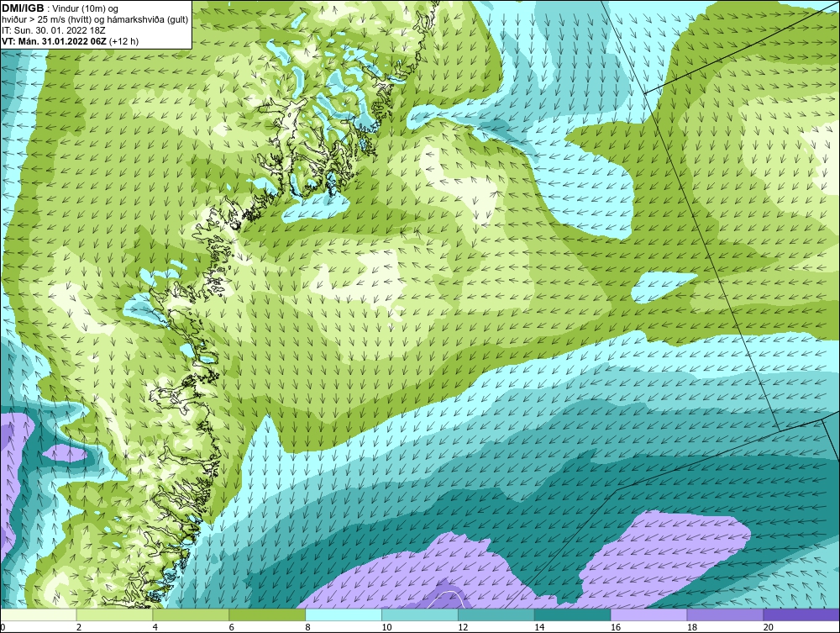Pick the 10–12 m/s legend swatch
Viewport: 840px width, 633px height.
tap(420, 615)
